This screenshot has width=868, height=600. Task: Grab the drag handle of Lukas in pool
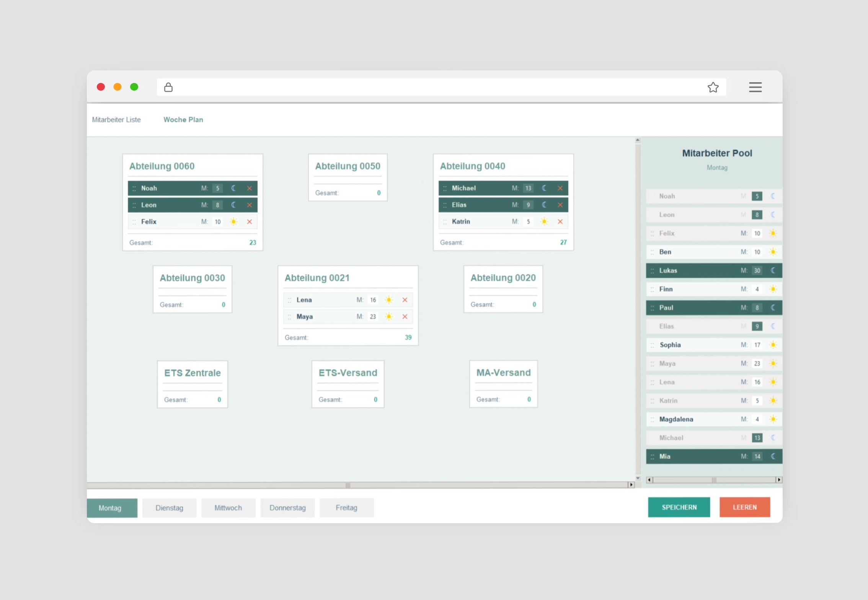[652, 271]
